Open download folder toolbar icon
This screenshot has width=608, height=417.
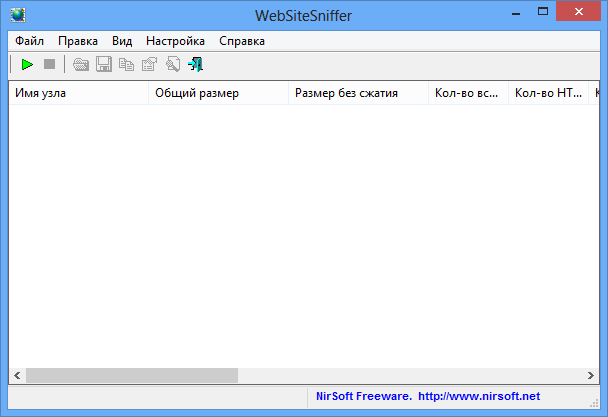[81, 64]
